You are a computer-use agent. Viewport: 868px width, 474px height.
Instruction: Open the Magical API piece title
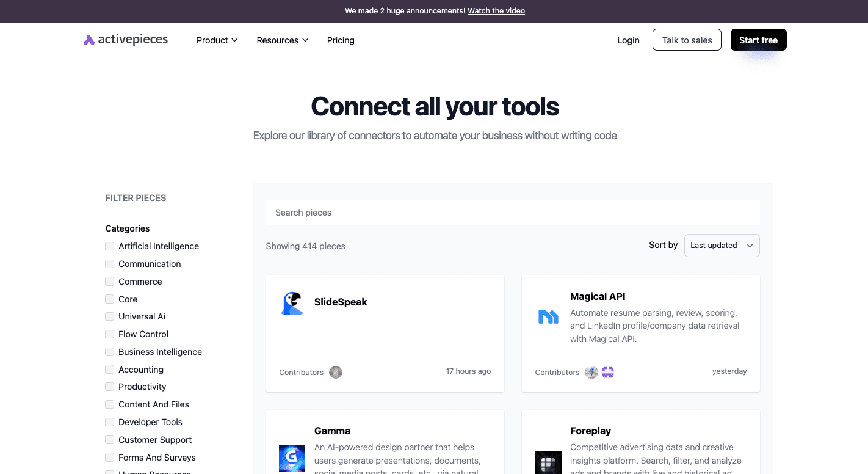[598, 296]
